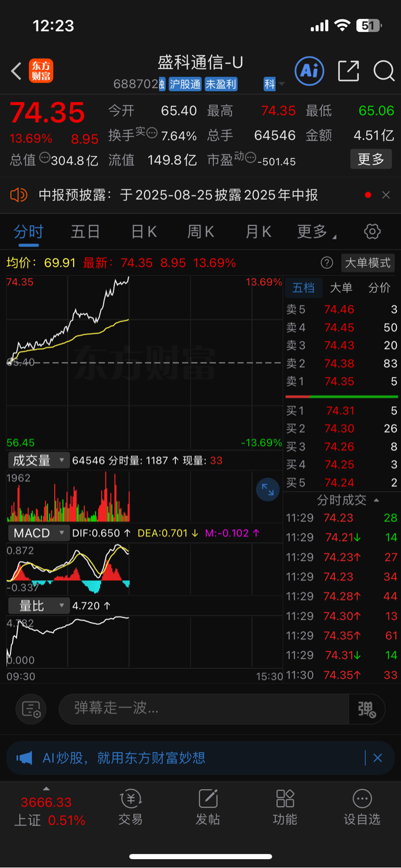Launch the Ai assistant icon
Viewport: 401px width, 868px height.
[x=310, y=70]
